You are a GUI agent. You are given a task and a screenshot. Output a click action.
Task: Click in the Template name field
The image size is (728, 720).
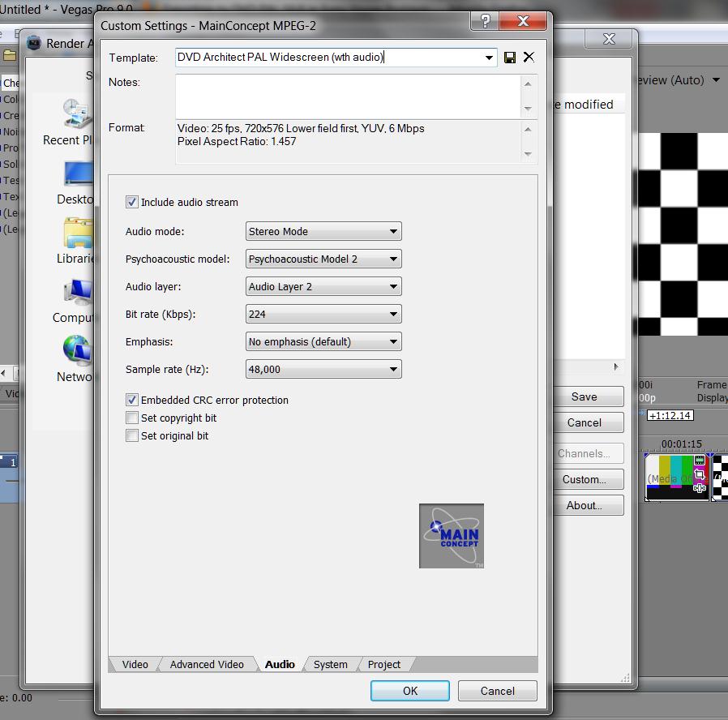click(x=328, y=58)
